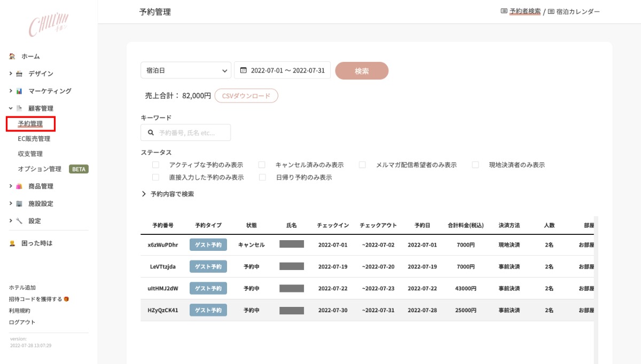Toggle 日帰り予約のみ表示 checkbox
The image size is (641, 364).
262,177
